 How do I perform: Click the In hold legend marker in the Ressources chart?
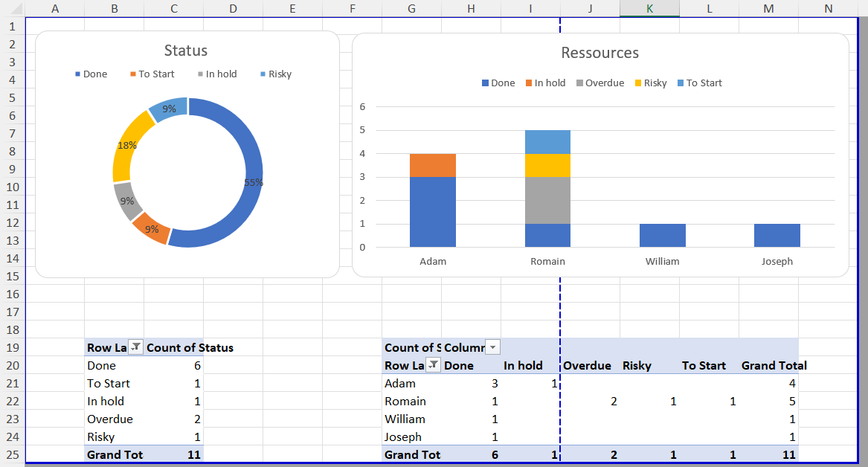point(527,83)
